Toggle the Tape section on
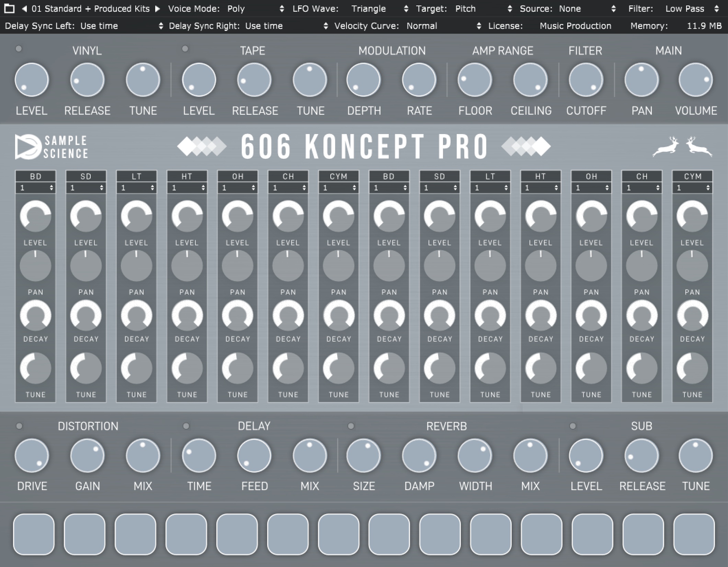 [x=185, y=49]
